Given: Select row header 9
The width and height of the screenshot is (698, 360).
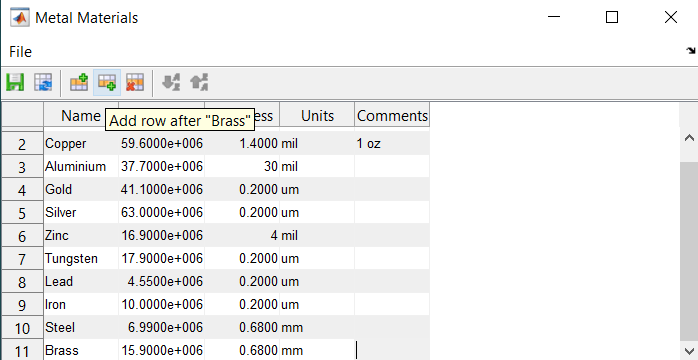Looking at the screenshot, I should pyautogui.click(x=22, y=305).
